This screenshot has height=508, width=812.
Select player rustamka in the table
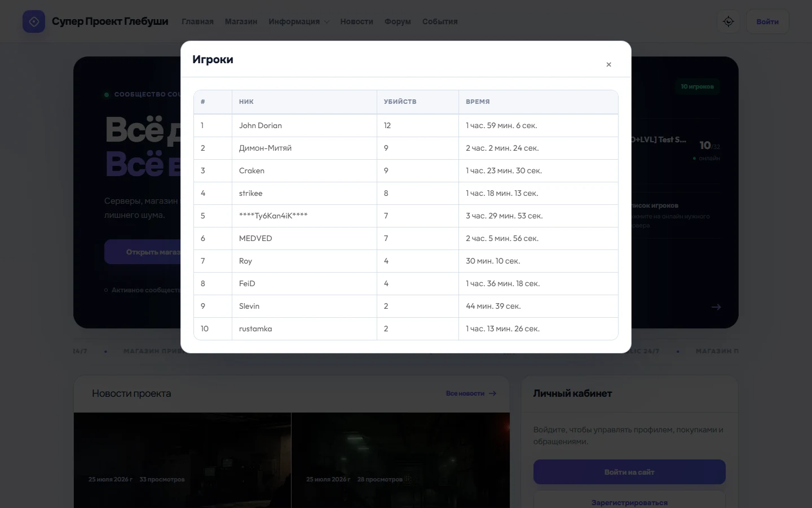(x=255, y=329)
